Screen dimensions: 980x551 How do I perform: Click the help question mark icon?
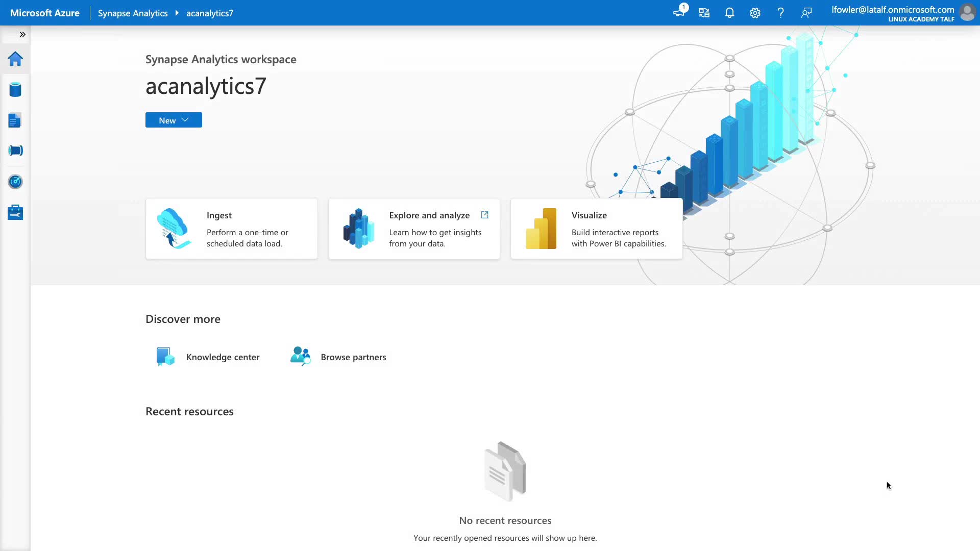780,13
